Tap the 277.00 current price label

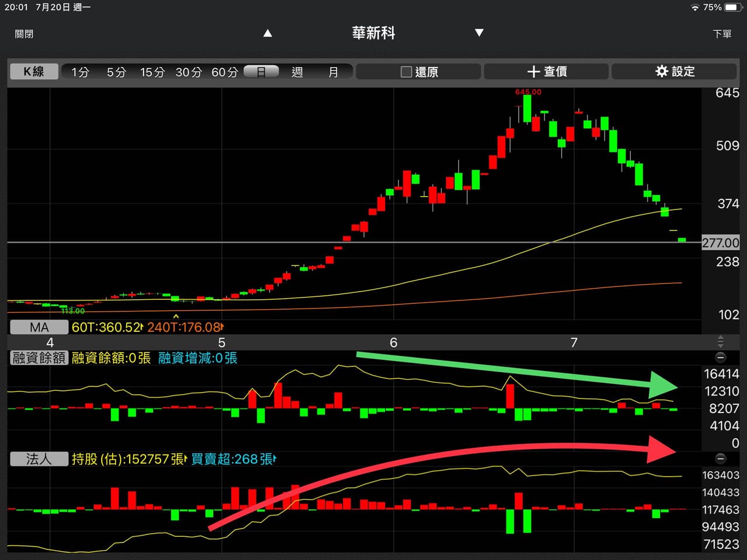pos(720,243)
